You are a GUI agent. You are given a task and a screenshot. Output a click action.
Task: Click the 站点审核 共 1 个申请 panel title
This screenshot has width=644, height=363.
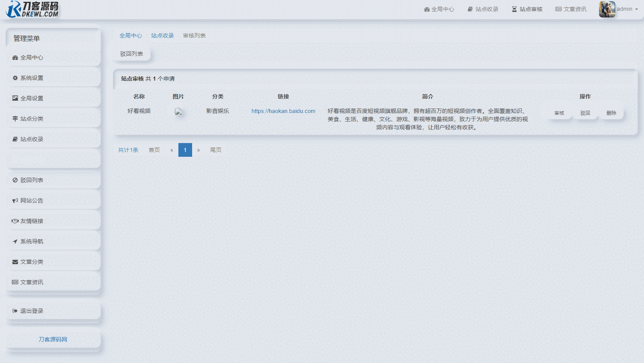(x=148, y=79)
